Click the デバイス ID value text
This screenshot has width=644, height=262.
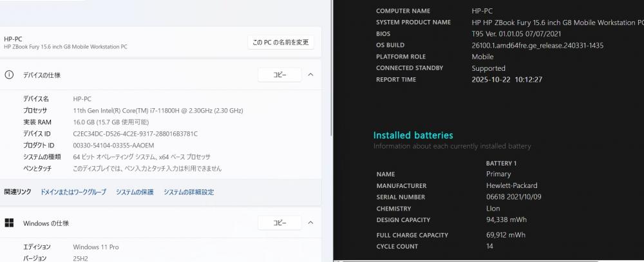[135, 134]
